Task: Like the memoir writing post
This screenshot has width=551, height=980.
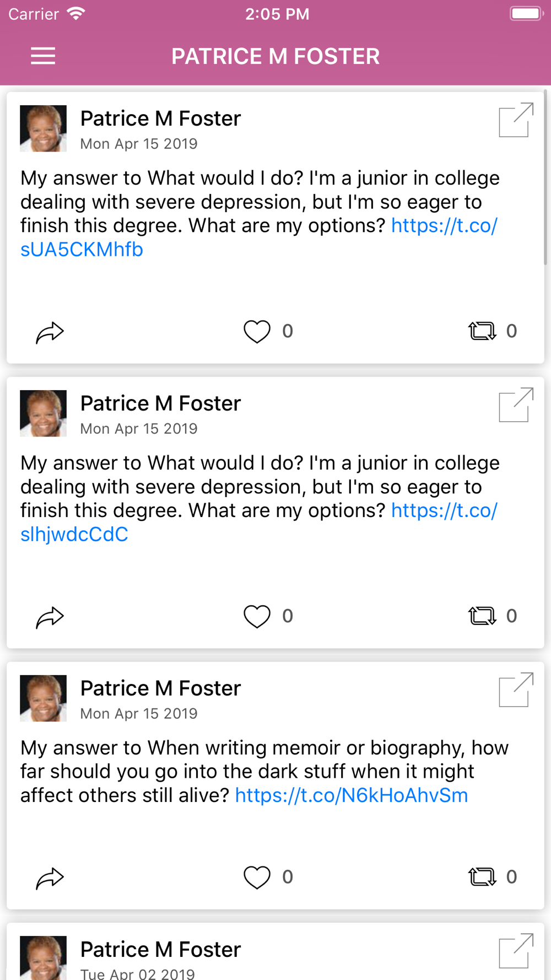Action: (x=257, y=877)
